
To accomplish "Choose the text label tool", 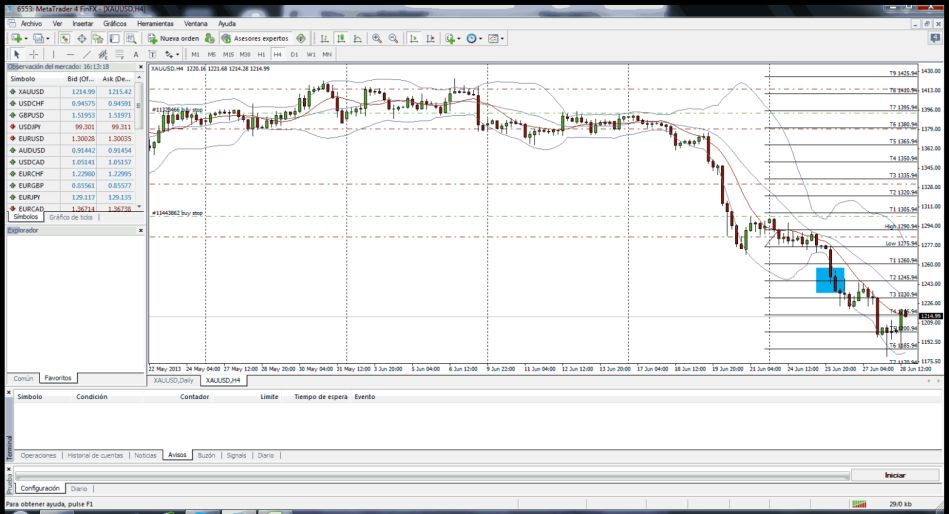I will 135,54.
